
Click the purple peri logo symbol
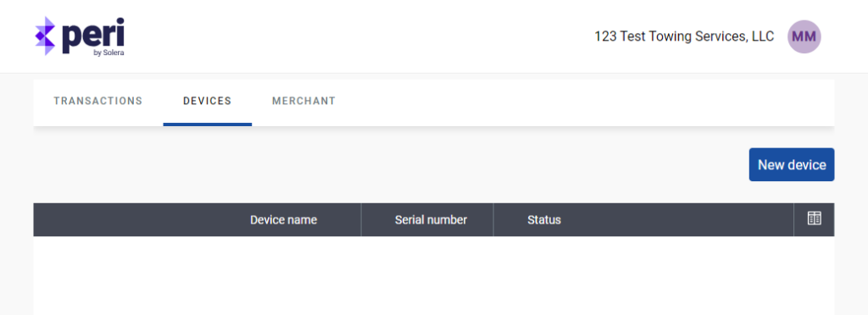click(x=46, y=36)
